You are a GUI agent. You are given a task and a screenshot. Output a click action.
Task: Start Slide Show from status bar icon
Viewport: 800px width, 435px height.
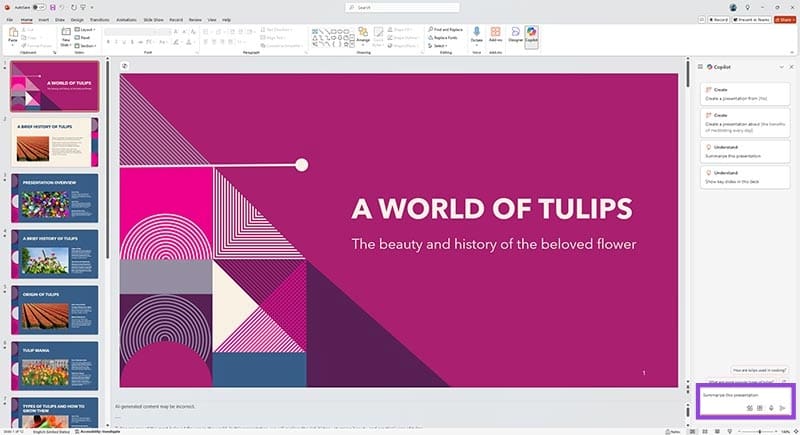point(729,431)
